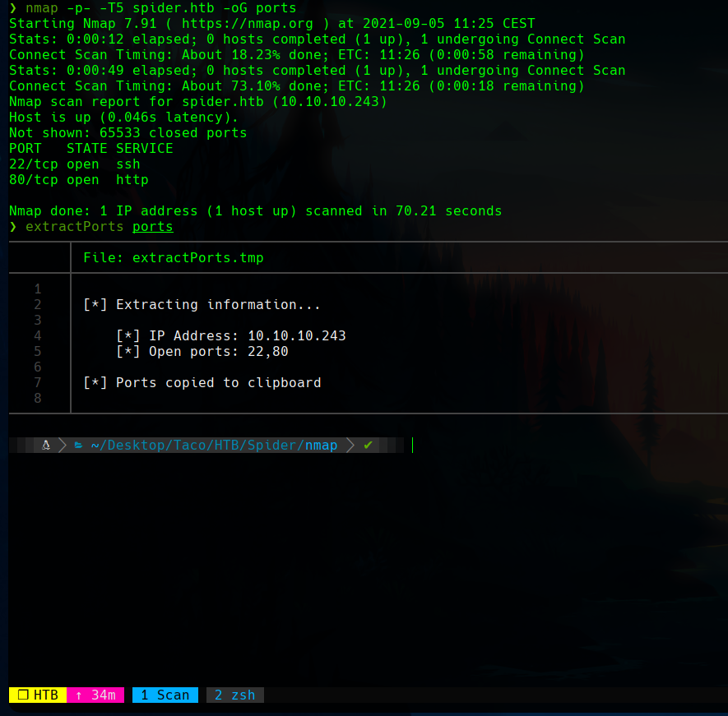Viewport: 728px width, 716px height.
Task: Click the extractPorts command text
Action: click(x=74, y=226)
